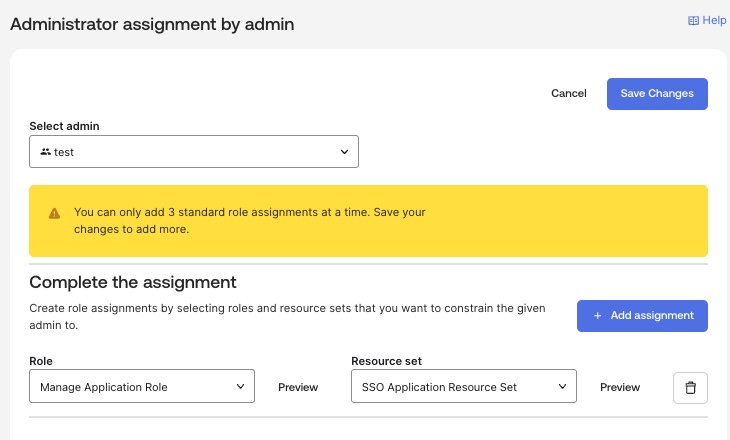Screen dimensions: 730x440
Task: Click the group icon beside test
Action: tap(45, 152)
